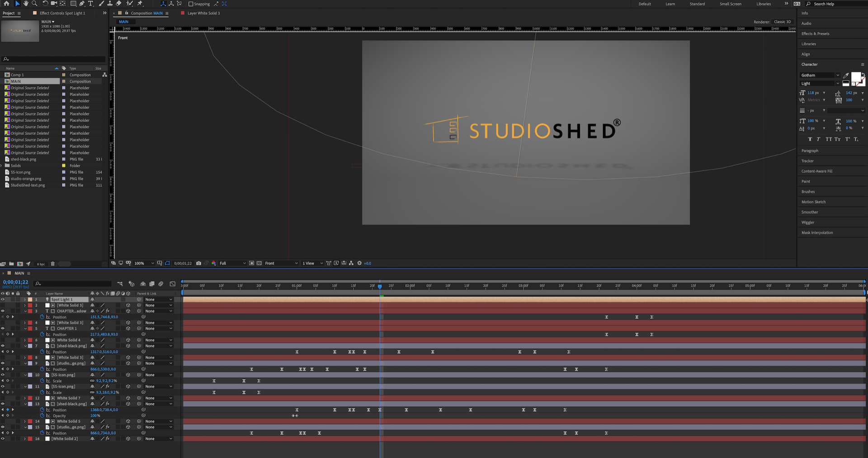The width and height of the screenshot is (868, 458).
Task: Delete selected project item trash icon
Action: coord(52,264)
